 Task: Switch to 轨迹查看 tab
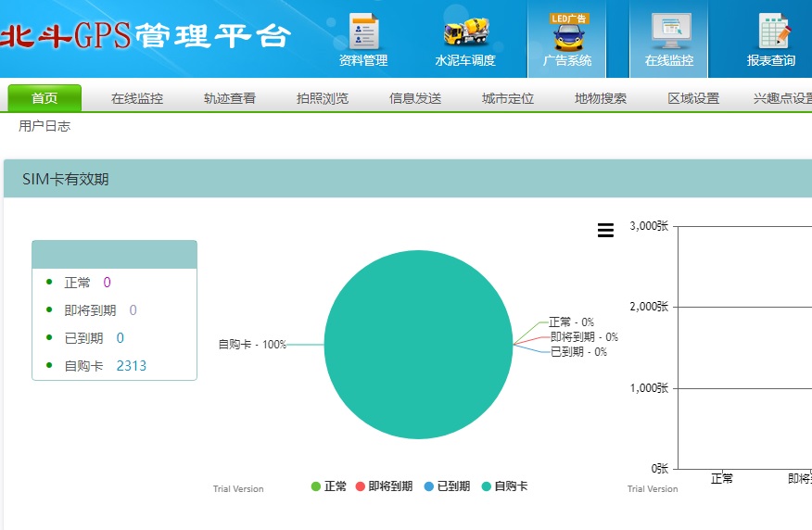point(230,98)
